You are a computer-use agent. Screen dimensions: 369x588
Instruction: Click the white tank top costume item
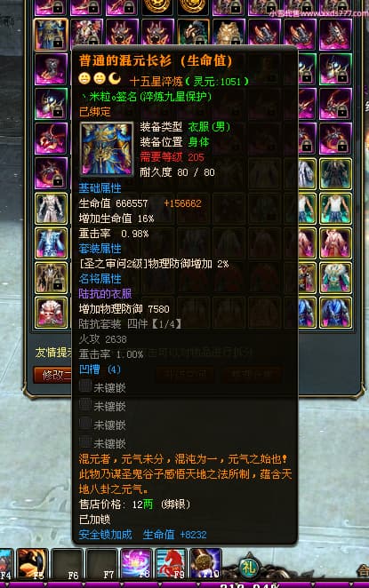[335, 209]
